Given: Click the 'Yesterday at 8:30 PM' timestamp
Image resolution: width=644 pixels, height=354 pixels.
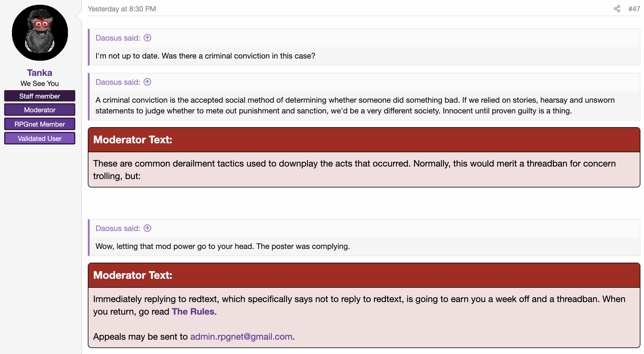Looking at the screenshot, I should [x=122, y=9].
